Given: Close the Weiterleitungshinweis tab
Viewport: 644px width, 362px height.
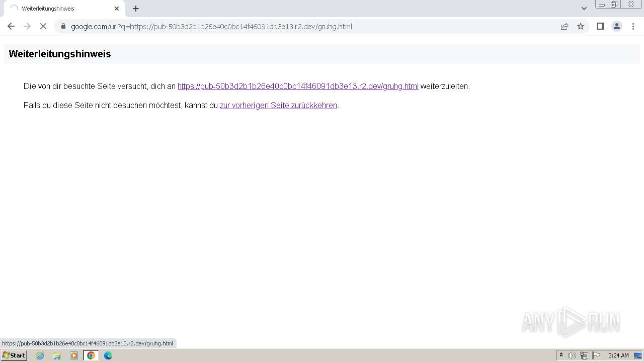Looking at the screenshot, I should click(117, 9).
